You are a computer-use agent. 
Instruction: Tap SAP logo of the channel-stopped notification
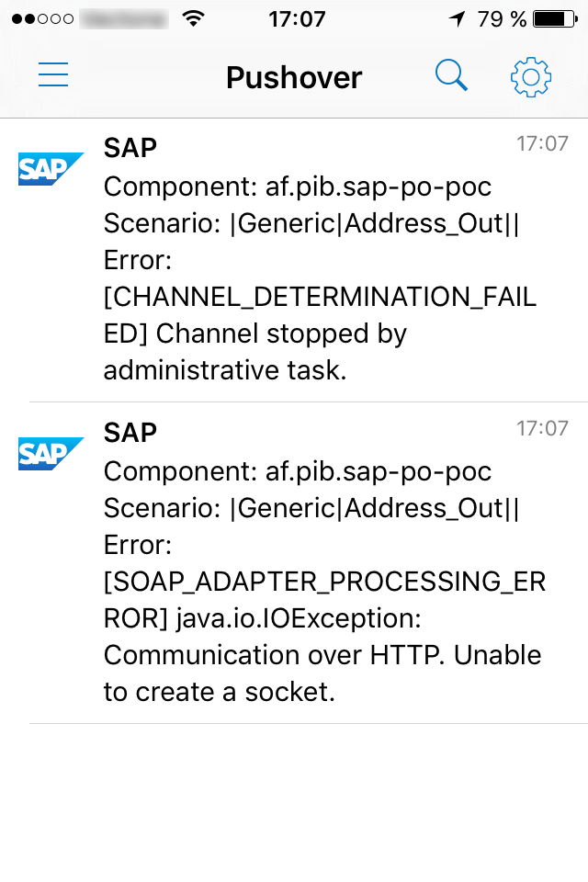pyautogui.click(x=51, y=169)
